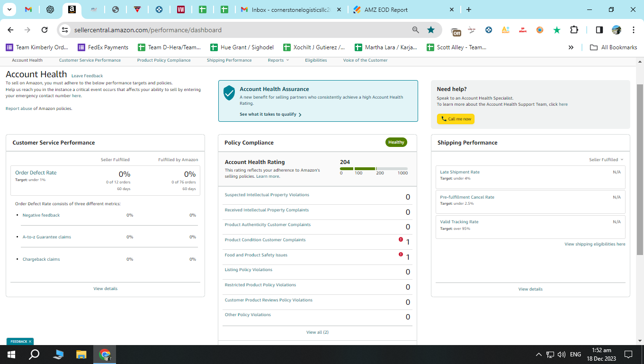Click the Leave Feedback link
644x364 pixels.
[87, 76]
